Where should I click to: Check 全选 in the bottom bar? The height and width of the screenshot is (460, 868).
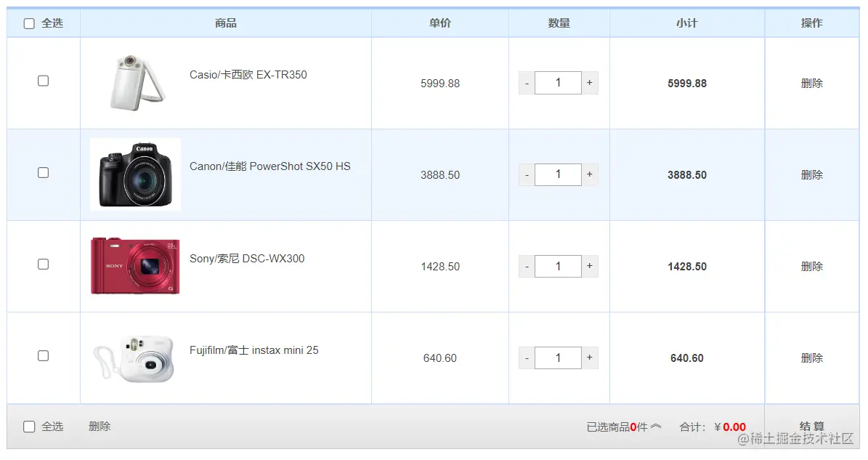(x=29, y=426)
